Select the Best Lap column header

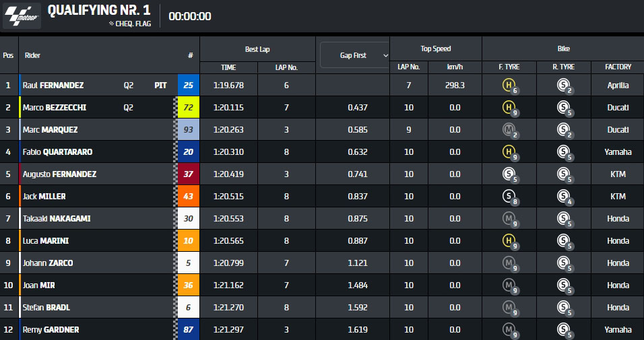pos(257,49)
